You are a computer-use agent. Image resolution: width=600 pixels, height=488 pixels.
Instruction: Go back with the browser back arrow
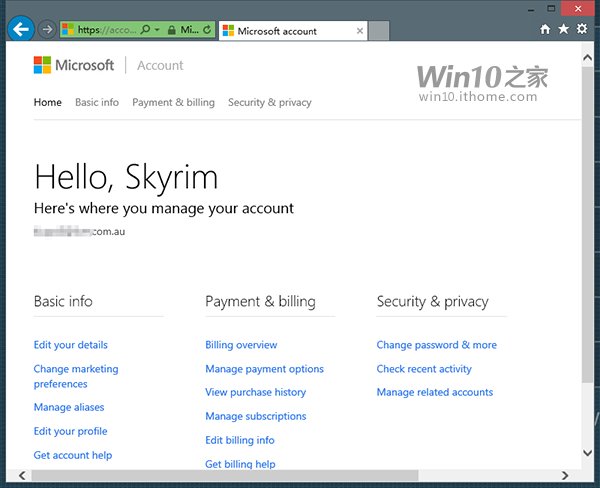click(21, 29)
